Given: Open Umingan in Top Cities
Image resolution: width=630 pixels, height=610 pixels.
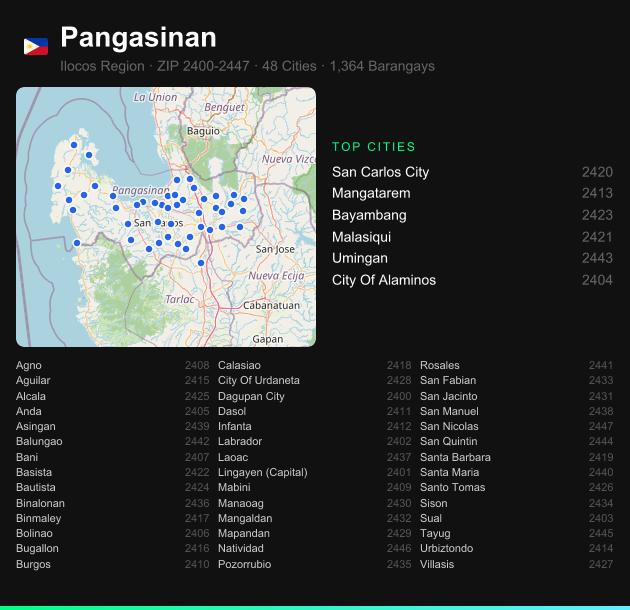Looking at the screenshot, I should (472, 258).
